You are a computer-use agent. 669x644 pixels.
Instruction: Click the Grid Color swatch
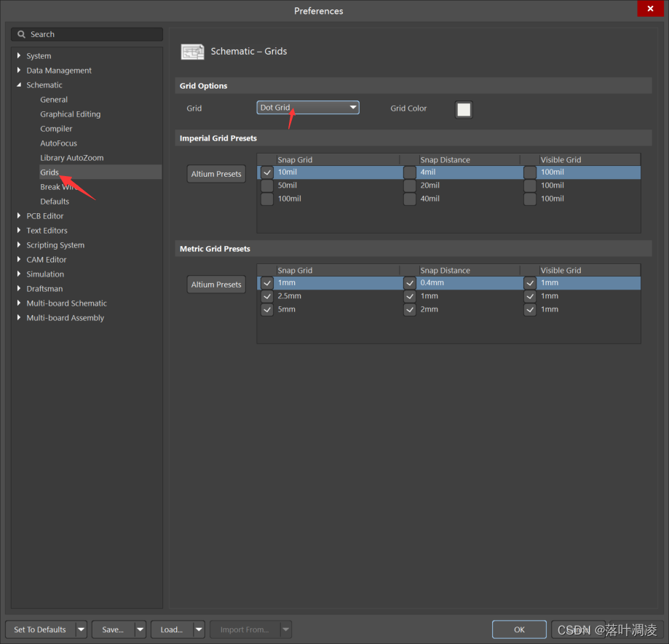[x=464, y=108]
